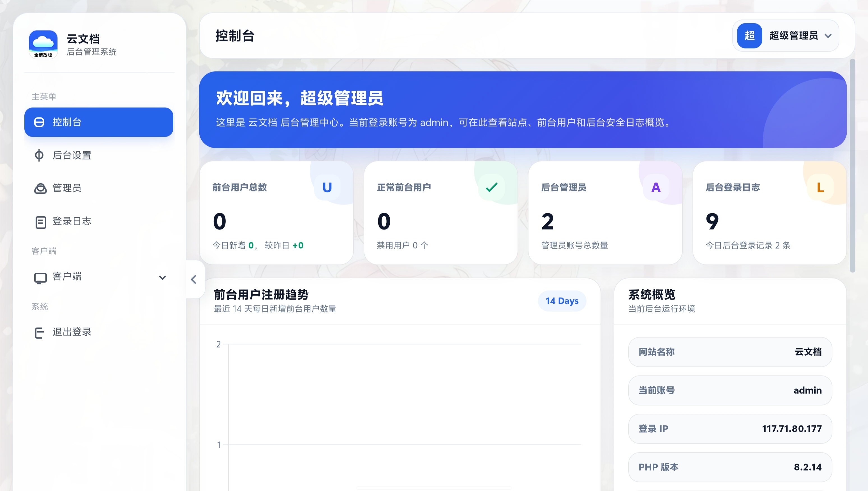Viewport: 868px width, 491px height.
Task: Click the L icon on 后台登录日志 card
Action: tap(820, 187)
